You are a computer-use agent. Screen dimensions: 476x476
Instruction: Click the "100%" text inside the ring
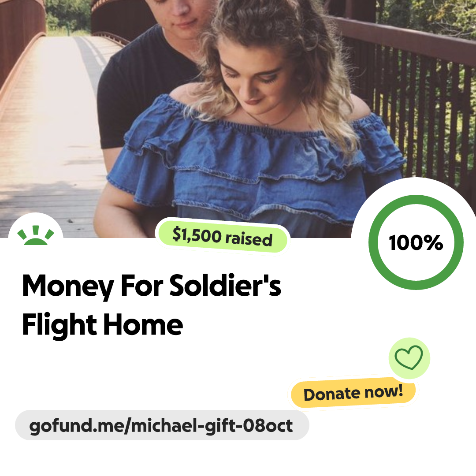click(416, 242)
